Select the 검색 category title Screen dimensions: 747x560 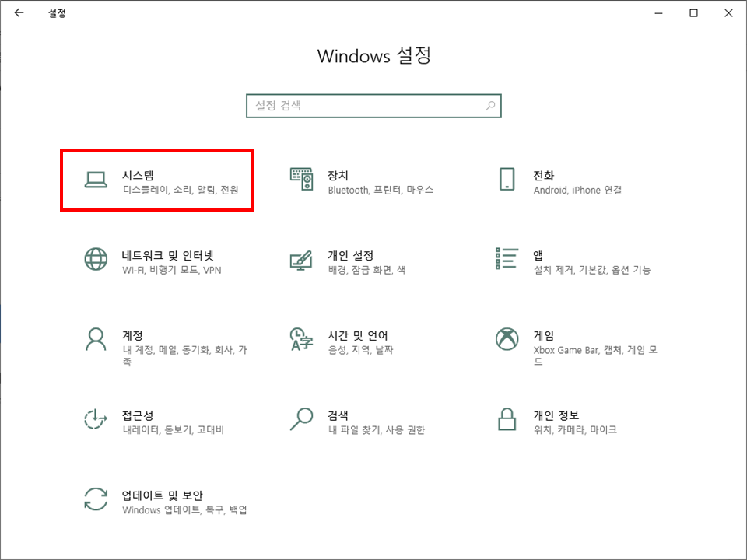point(338,415)
